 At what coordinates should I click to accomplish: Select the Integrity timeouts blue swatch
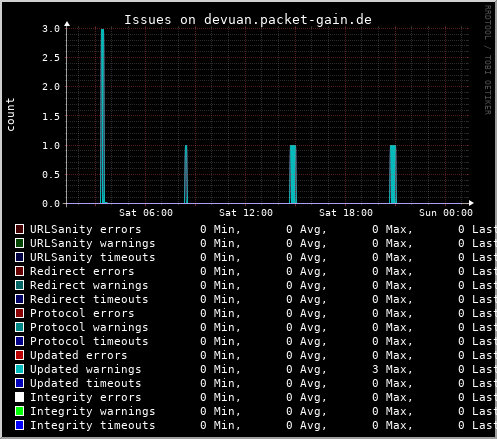[x=19, y=425]
